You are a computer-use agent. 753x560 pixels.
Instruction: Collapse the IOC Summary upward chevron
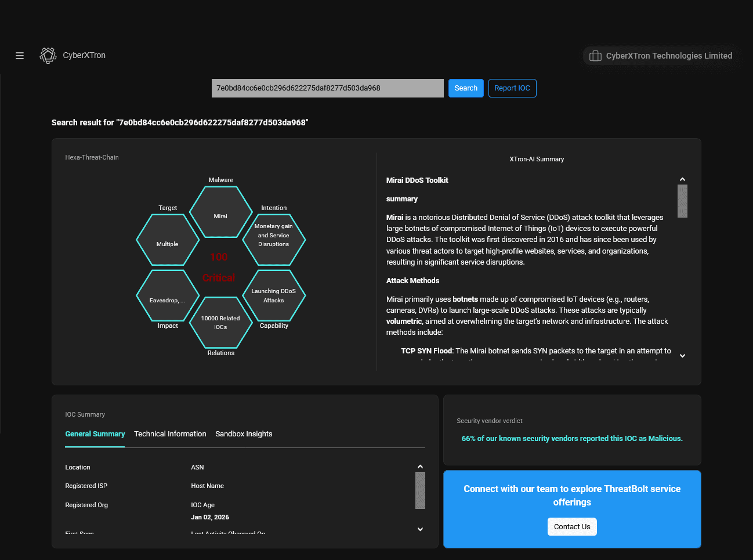click(x=420, y=465)
